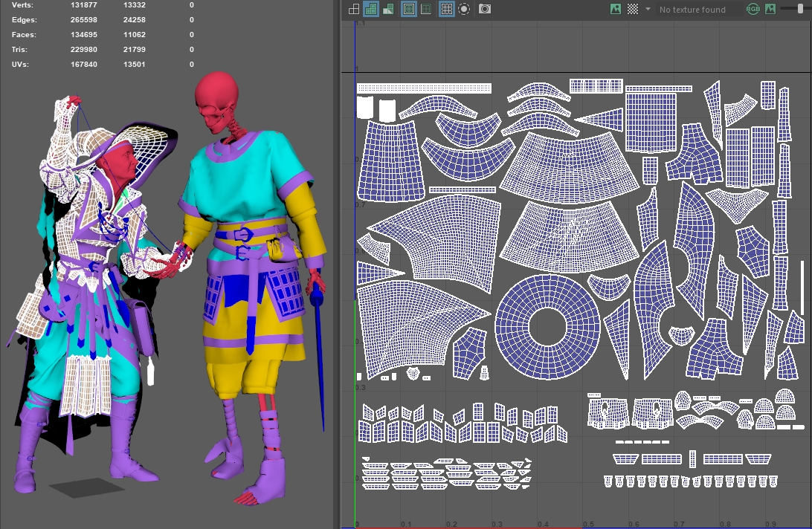This screenshot has height=529, width=812.
Task: Click the dim image icon
Action: pyautogui.click(x=770, y=9)
